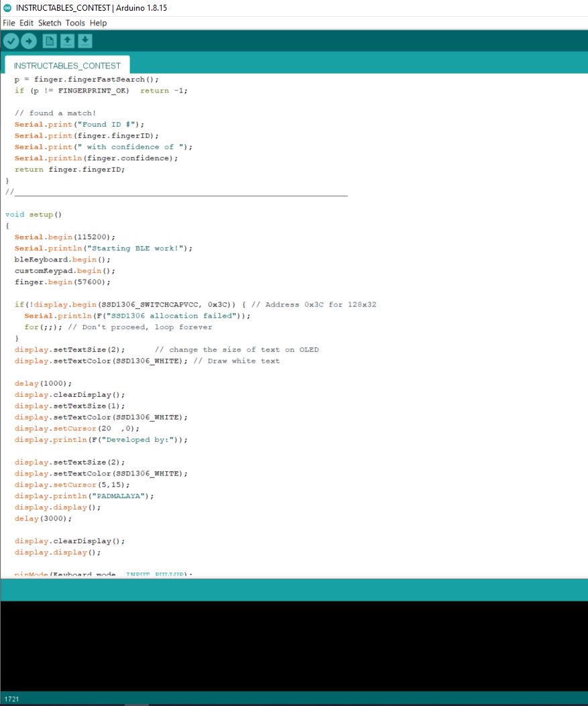Click ' with confidence of ' string
Viewport: 588px width, 706px height.
pyautogui.click(x=131, y=147)
